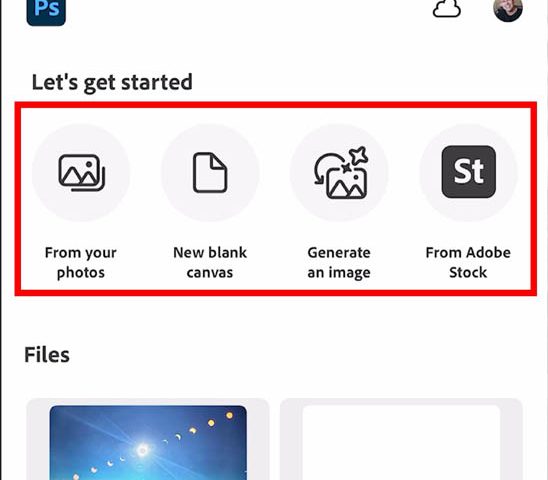Choose the 'New blank canvas' label

[x=210, y=262]
